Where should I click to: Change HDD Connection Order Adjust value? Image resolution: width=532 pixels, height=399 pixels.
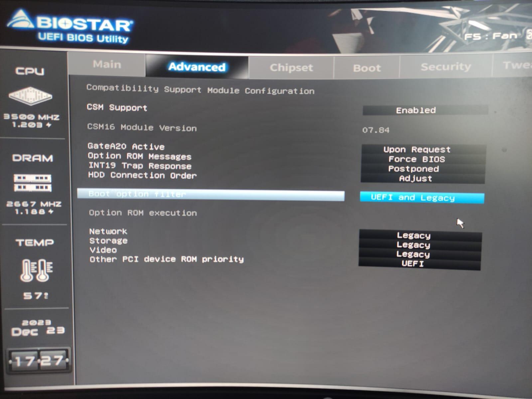[x=423, y=178]
